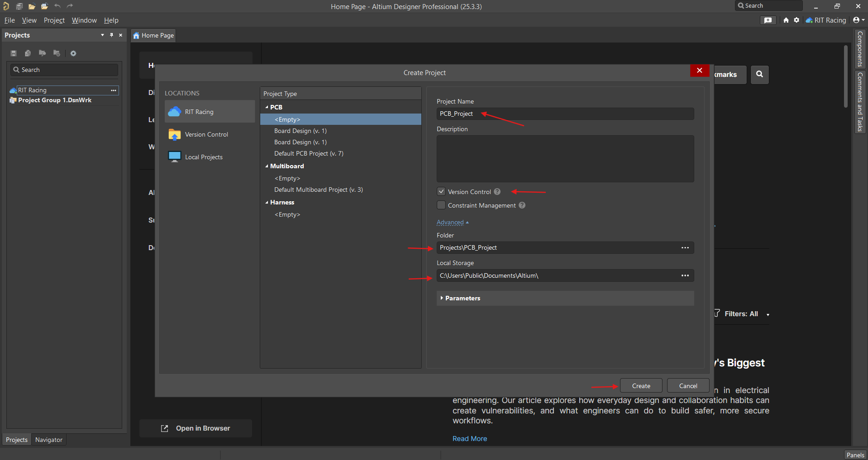Click Open in Browser button

click(x=196, y=428)
